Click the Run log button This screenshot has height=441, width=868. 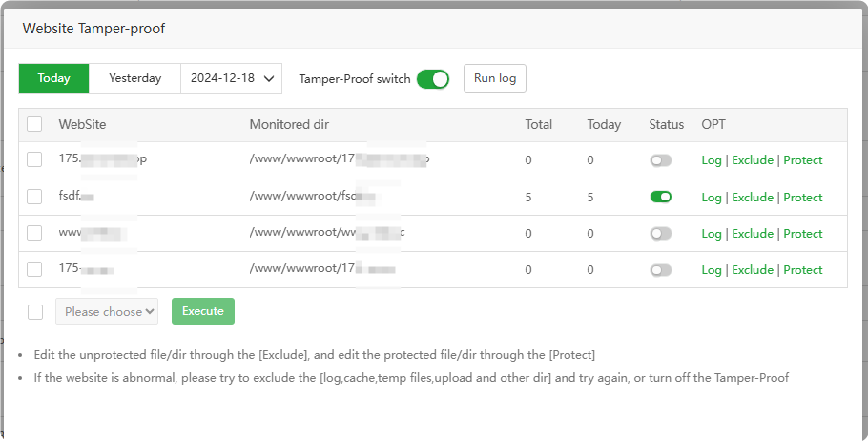(x=494, y=78)
